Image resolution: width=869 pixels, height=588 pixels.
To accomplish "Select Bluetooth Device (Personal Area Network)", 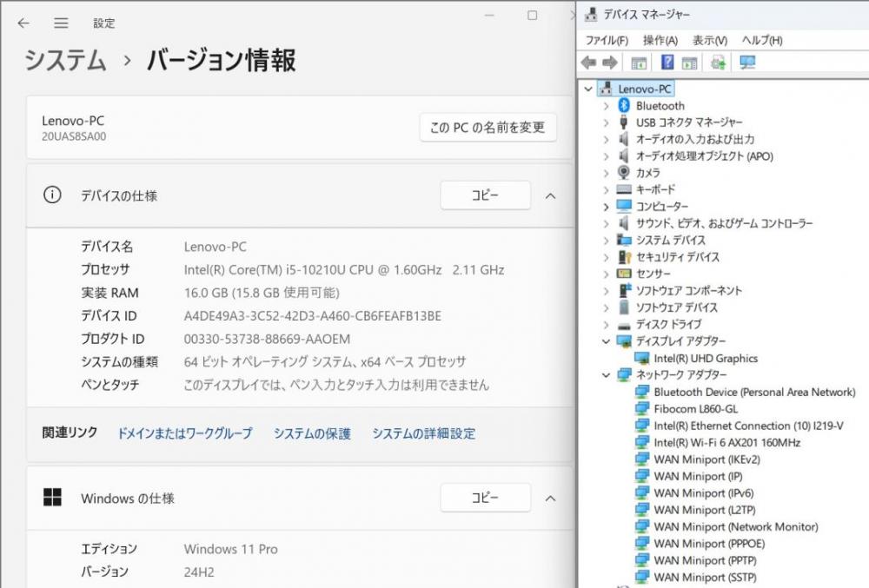I will [x=754, y=392].
